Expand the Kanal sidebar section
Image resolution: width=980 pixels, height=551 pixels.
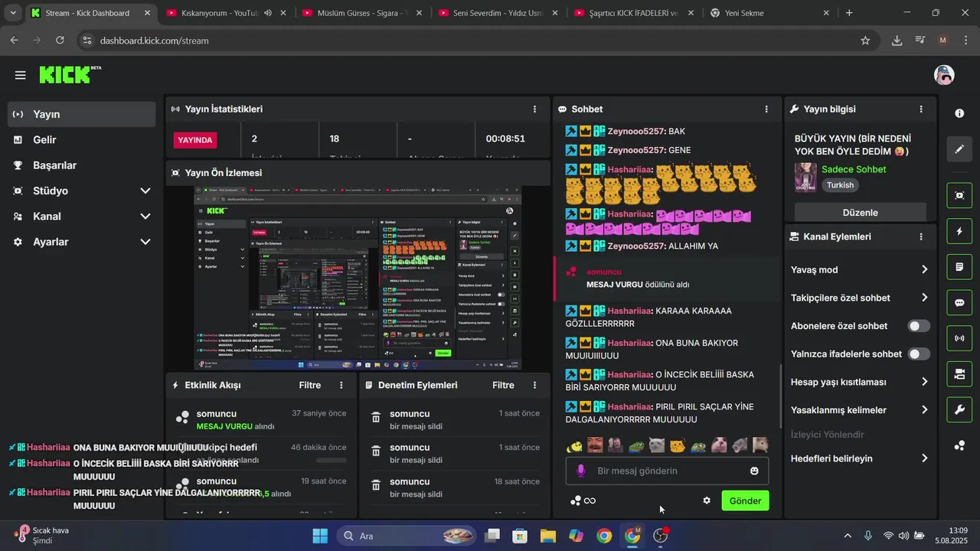coord(145,217)
